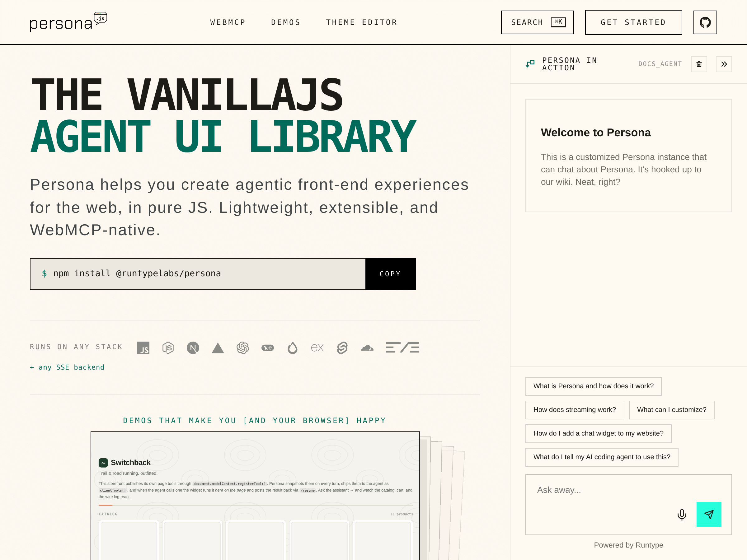Image resolution: width=747 pixels, height=560 pixels.
Task: Click the Next.js circular N logo
Action: pos(193,348)
